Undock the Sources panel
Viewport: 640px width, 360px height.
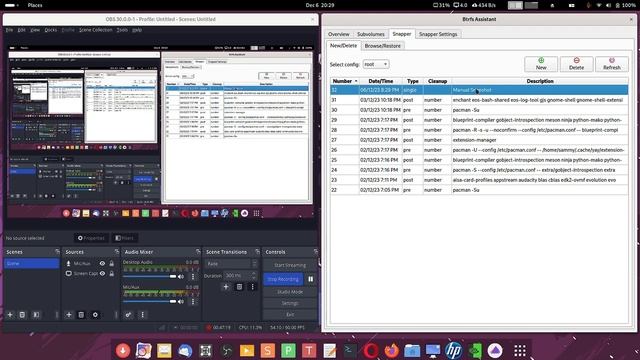coord(117,251)
